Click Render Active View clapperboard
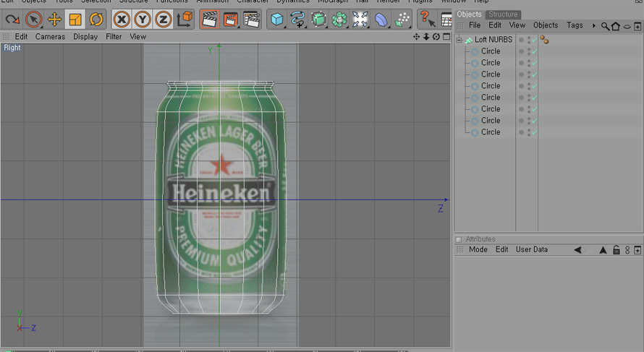The width and height of the screenshot is (644, 352). click(x=209, y=20)
